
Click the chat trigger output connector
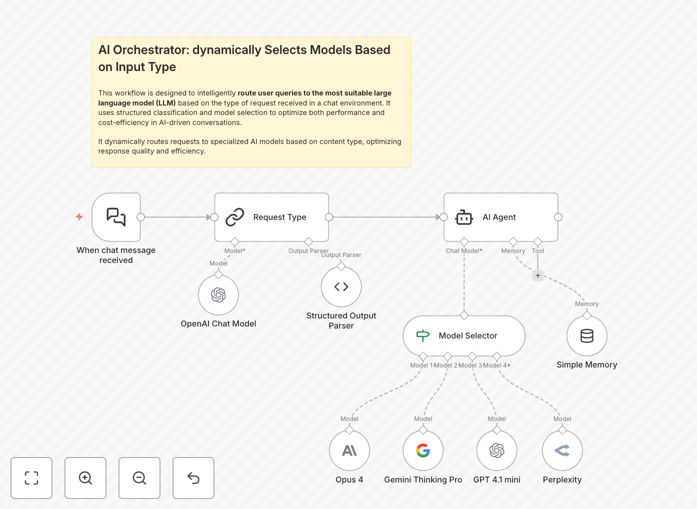(141, 217)
